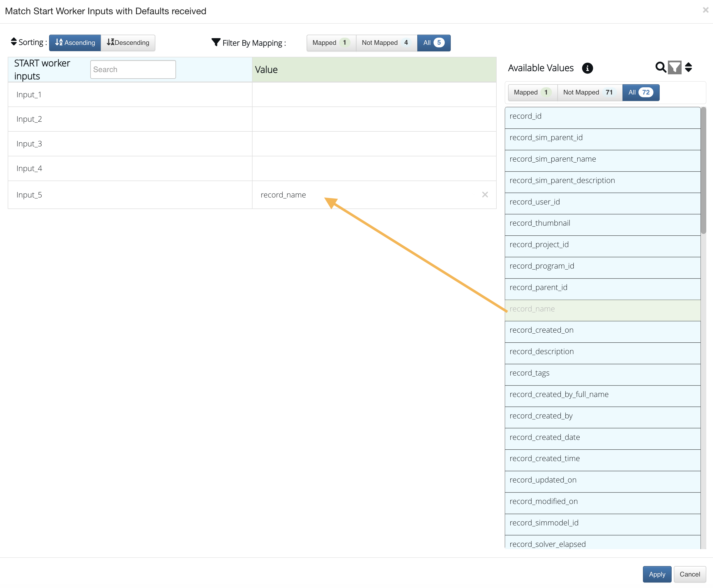Click record_name value in Input_5 row
This screenshot has width=713, height=588.
283,195
